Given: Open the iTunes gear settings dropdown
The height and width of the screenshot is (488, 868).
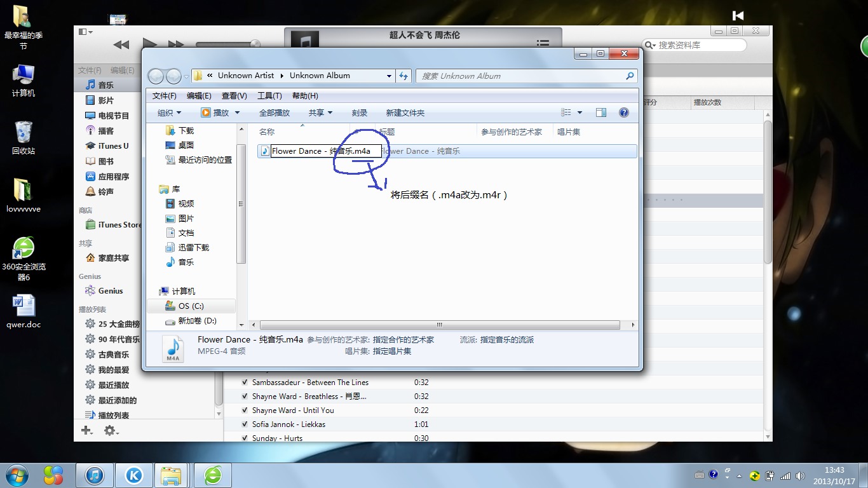Looking at the screenshot, I should tap(111, 431).
